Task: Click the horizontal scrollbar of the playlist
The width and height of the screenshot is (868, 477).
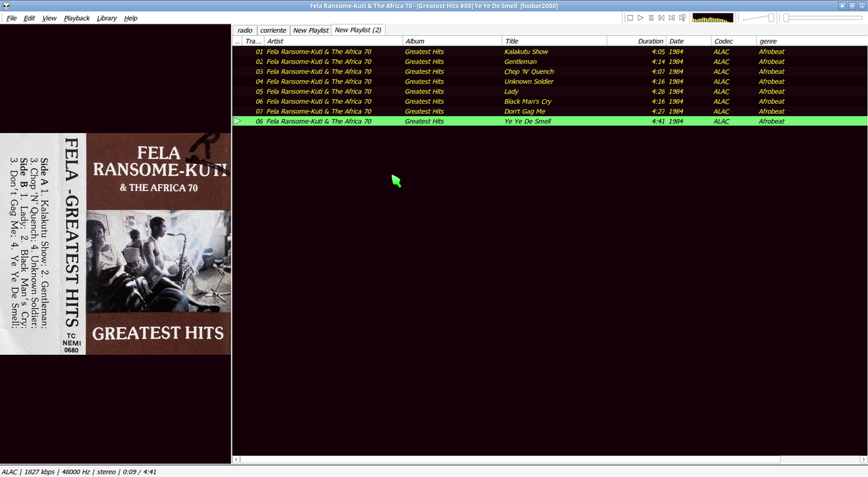Action: click(510, 459)
